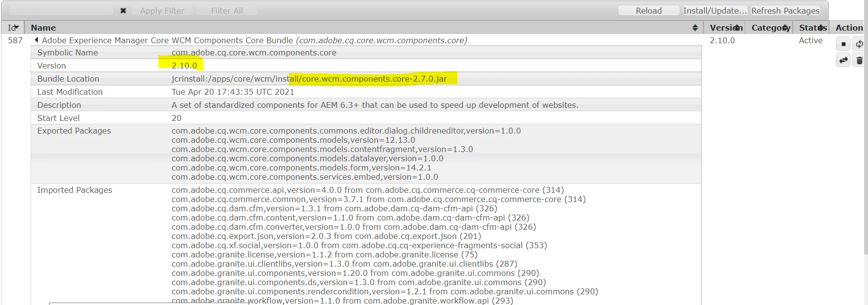868x305 pixels.
Task: Select exported package services.embed,version=1.0.0
Action: [x=304, y=177]
